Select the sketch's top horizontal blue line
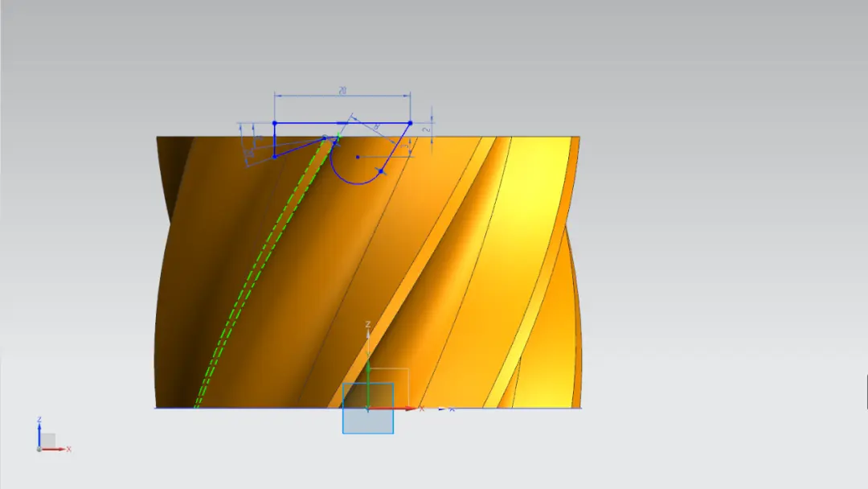The height and width of the screenshot is (489, 868). tap(342, 123)
